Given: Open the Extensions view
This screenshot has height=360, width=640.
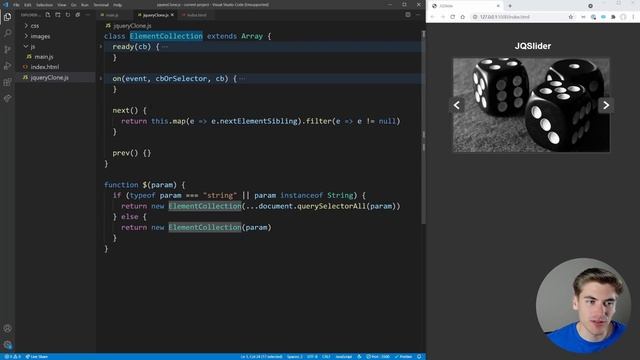Looking at the screenshot, I should pos(7,82).
